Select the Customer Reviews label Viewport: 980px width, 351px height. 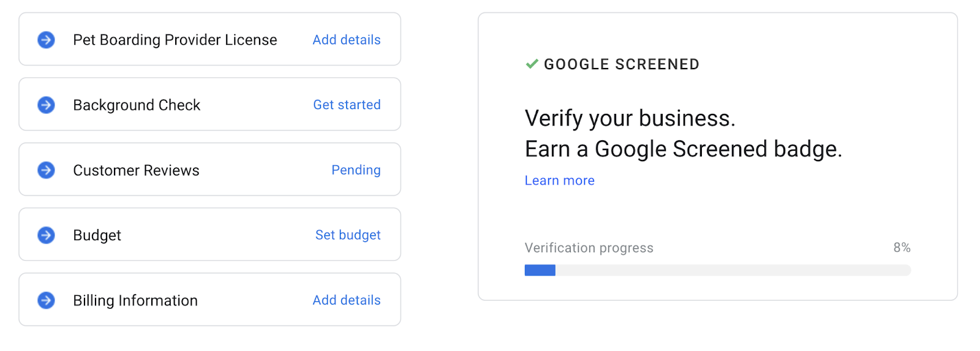(x=136, y=170)
